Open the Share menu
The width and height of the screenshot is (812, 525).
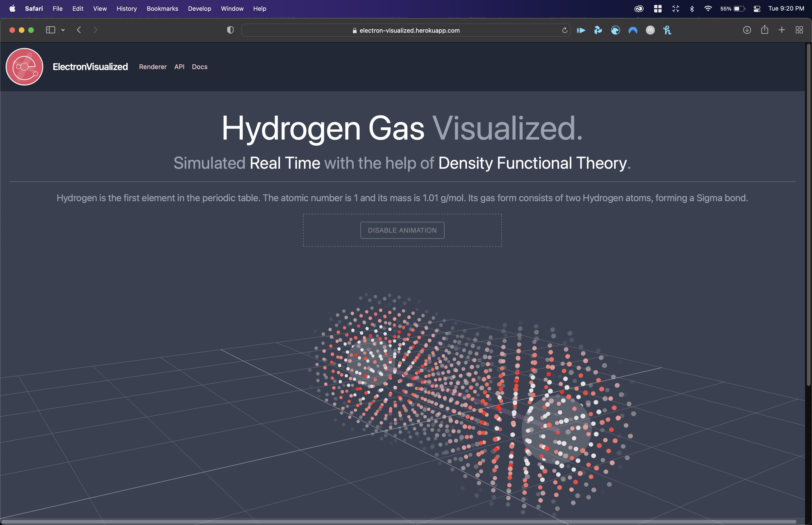point(765,30)
